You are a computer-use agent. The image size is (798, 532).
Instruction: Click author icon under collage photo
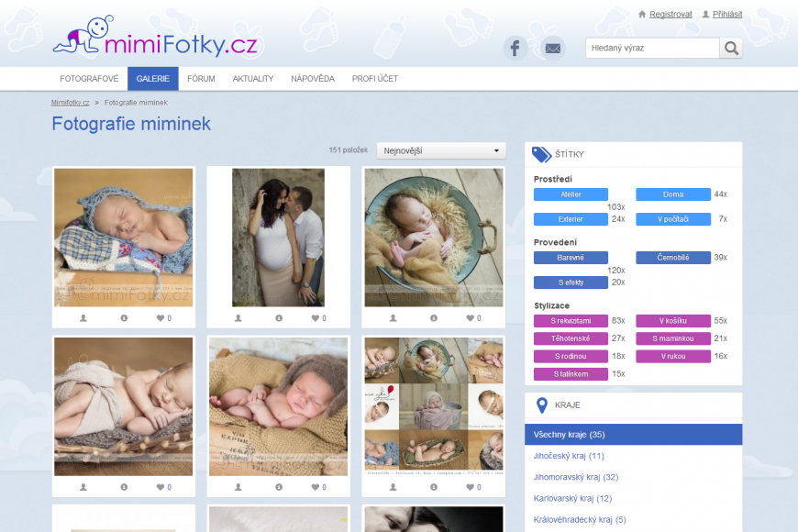393,487
